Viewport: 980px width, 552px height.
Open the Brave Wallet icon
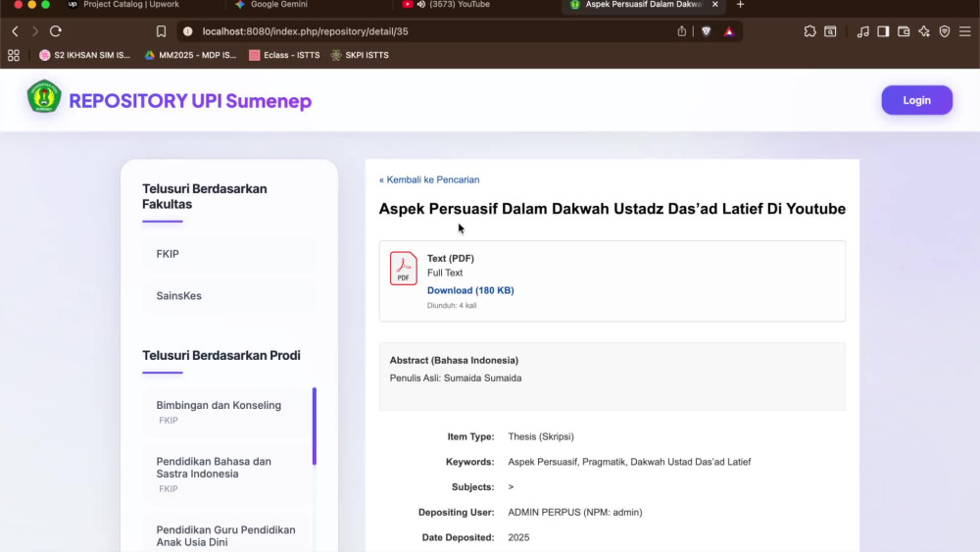click(904, 31)
